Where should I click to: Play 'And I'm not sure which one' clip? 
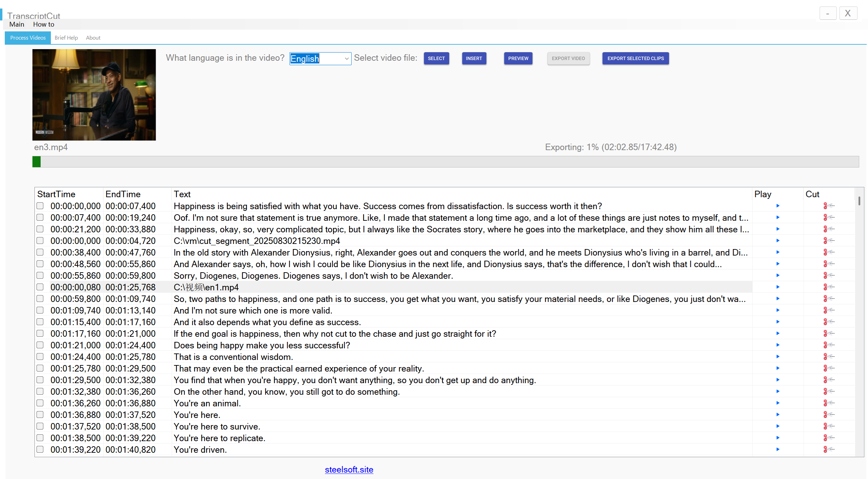(x=778, y=310)
